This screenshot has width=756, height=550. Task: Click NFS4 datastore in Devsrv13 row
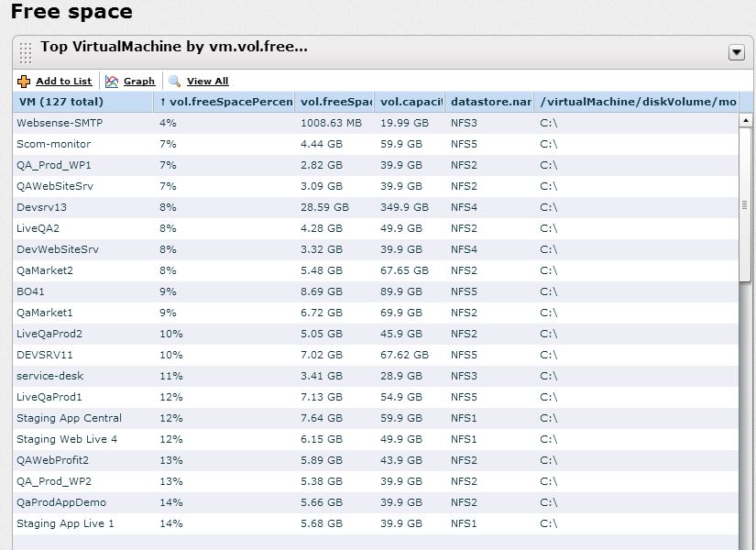click(x=464, y=207)
